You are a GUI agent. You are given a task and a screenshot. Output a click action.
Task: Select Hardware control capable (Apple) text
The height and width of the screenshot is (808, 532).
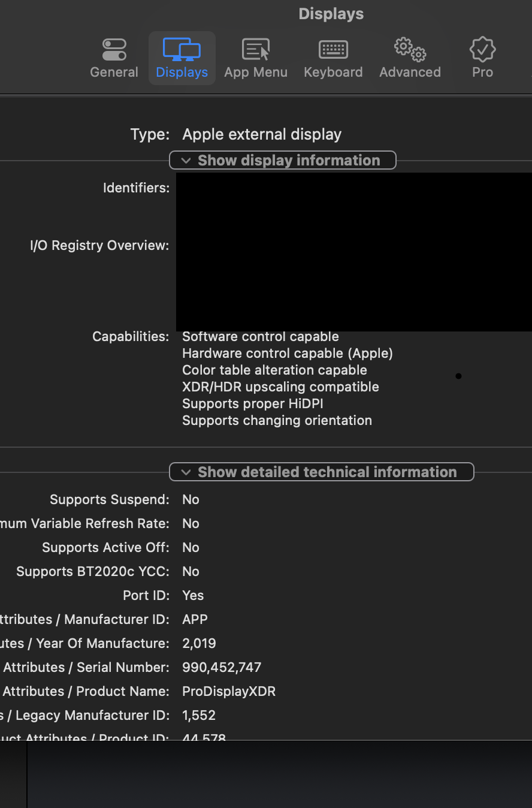[288, 354]
